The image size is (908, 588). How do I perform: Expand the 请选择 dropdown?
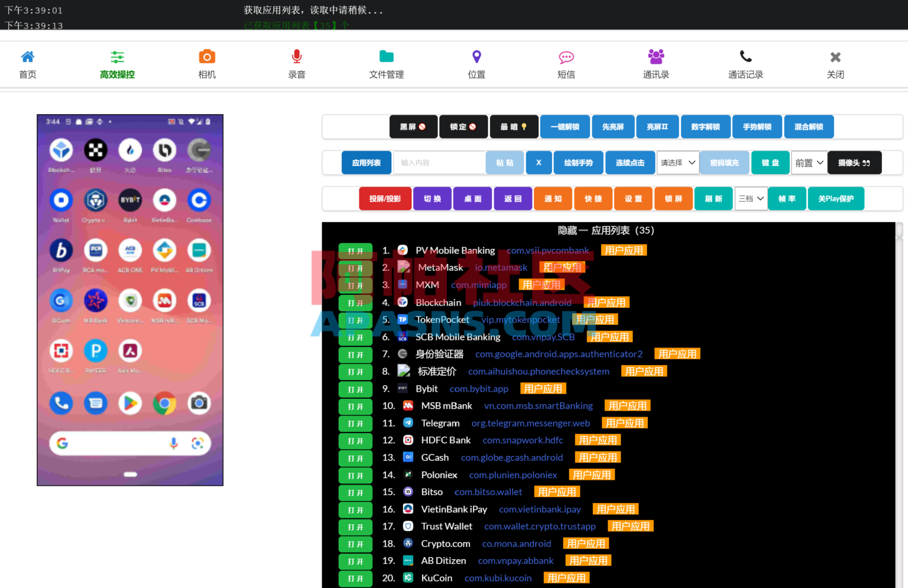tap(678, 163)
